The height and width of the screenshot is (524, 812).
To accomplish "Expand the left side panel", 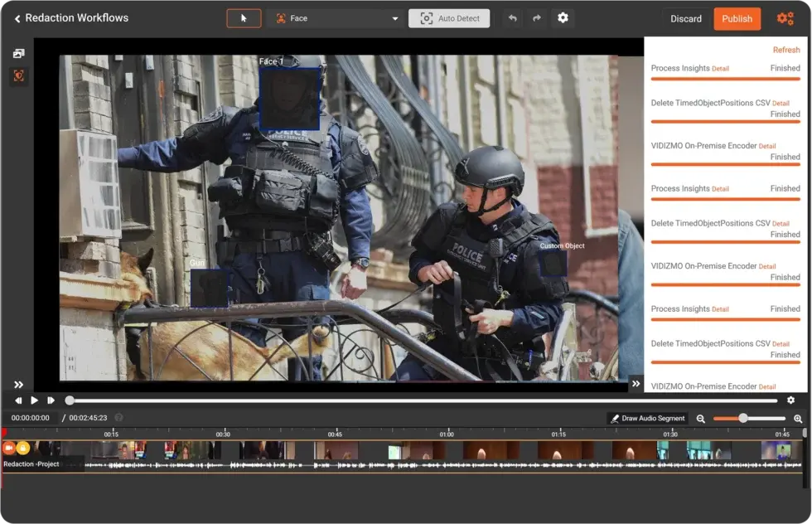I will (x=18, y=385).
